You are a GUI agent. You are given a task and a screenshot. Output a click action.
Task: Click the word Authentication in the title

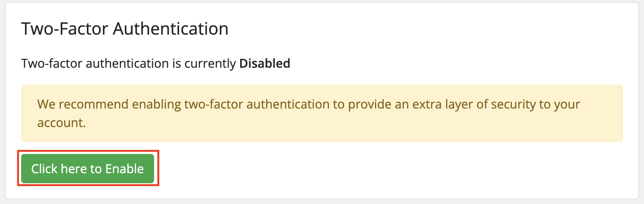pyautogui.click(x=171, y=29)
